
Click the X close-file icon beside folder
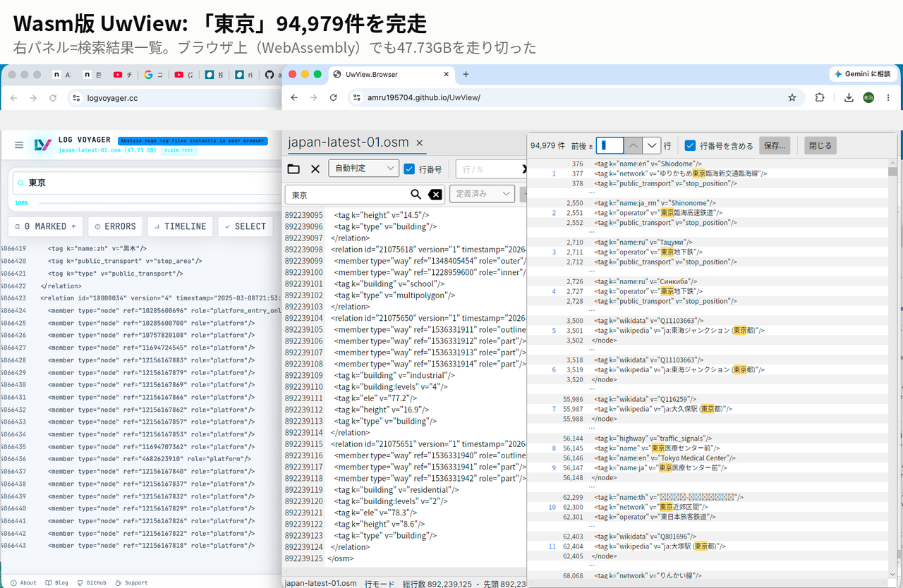point(315,169)
